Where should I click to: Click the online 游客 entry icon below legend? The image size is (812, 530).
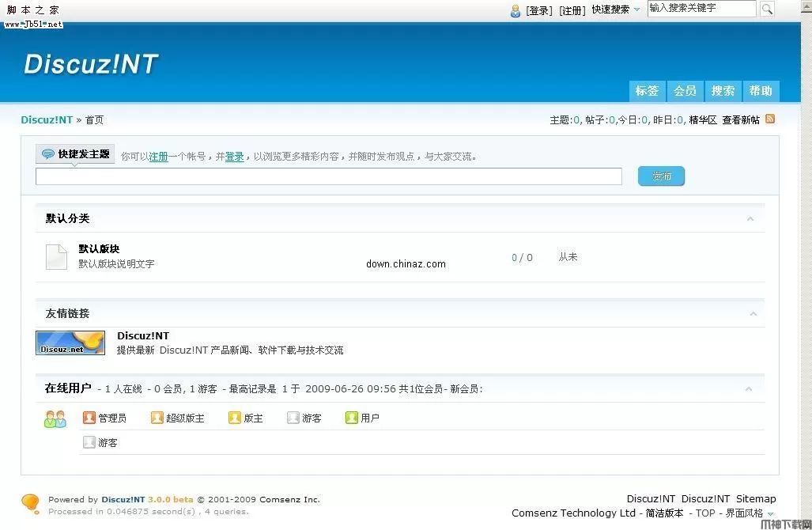(89, 442)
